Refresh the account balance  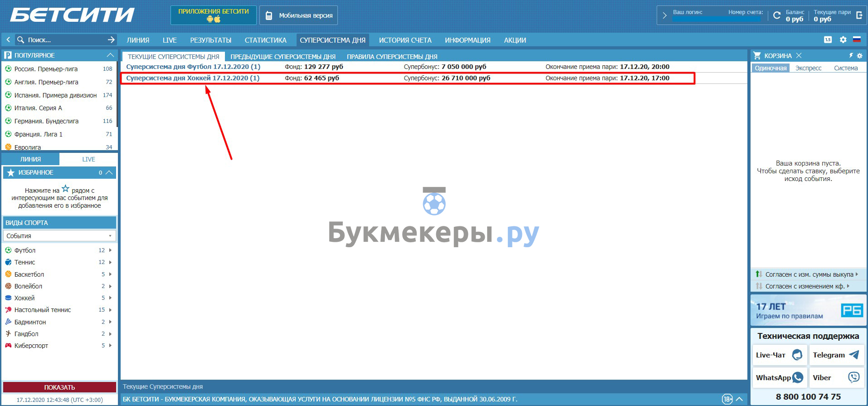tap(777, 15)
